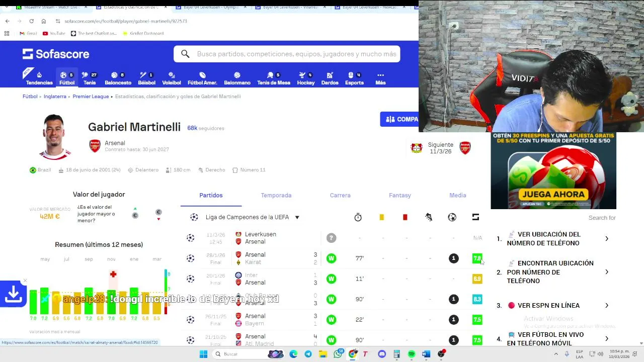Expand VER ESPN EN LÍNEA arrow

pos(607,306)
